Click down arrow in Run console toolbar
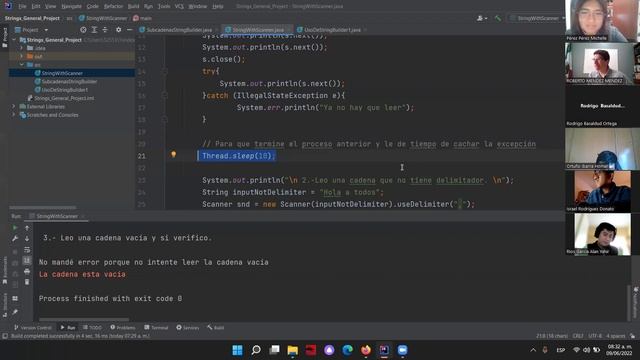Image resolution: width=640 pixels, height=360 pixels. (x=27, y=238)
